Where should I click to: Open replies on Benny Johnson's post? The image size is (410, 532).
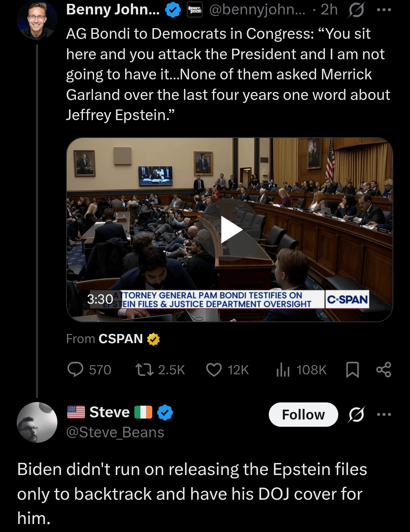[75, 369]
